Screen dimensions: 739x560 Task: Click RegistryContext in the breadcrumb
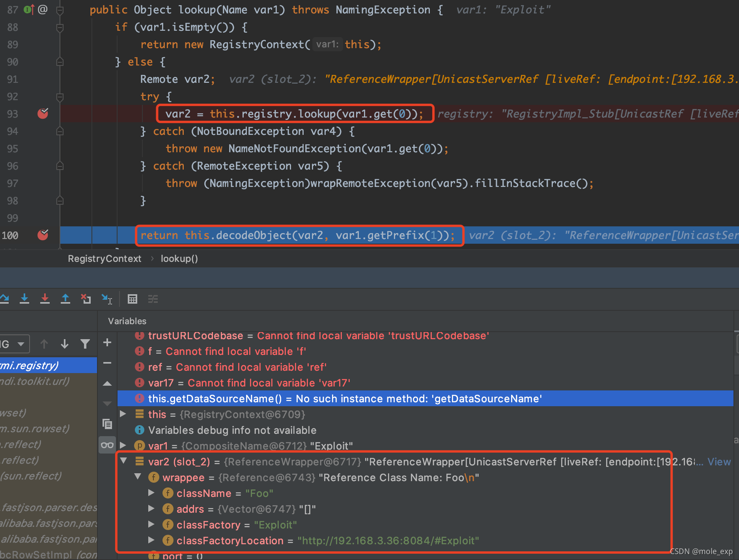point(105,259)
